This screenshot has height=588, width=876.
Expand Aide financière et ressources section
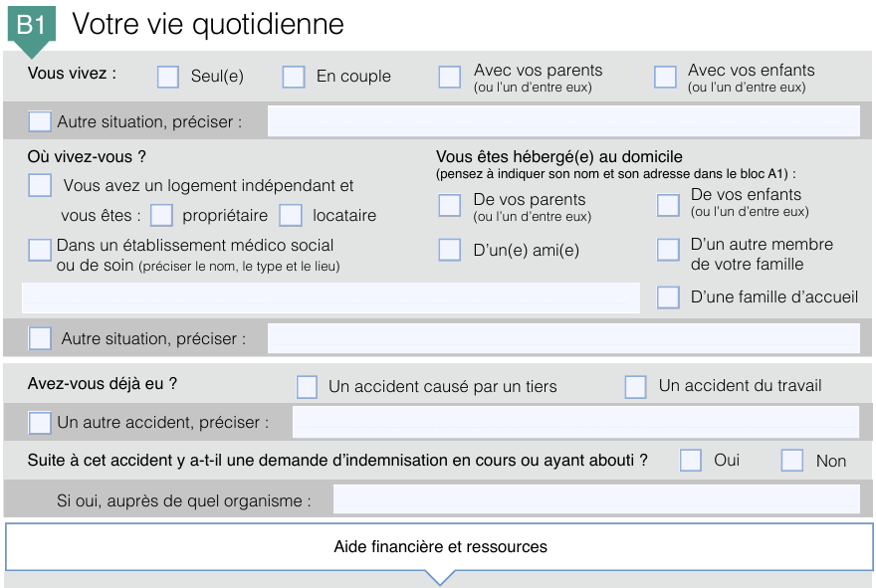click(440, 547)
